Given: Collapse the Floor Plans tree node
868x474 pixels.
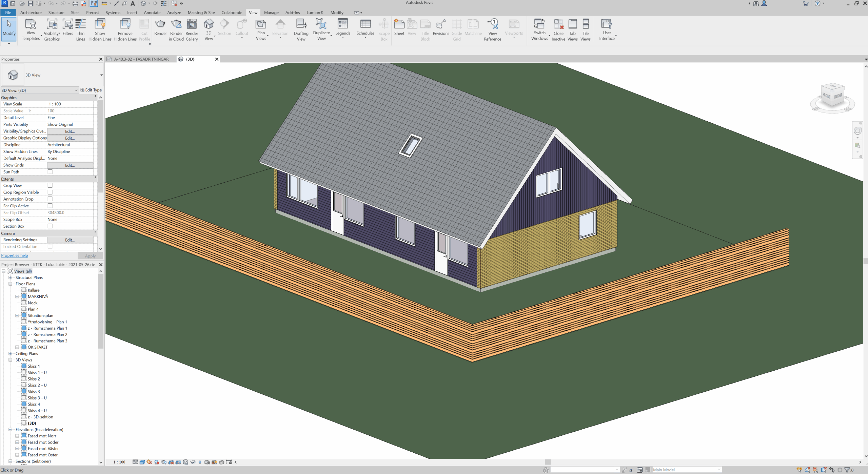Looking at the screenshot, I should (11, 284).
